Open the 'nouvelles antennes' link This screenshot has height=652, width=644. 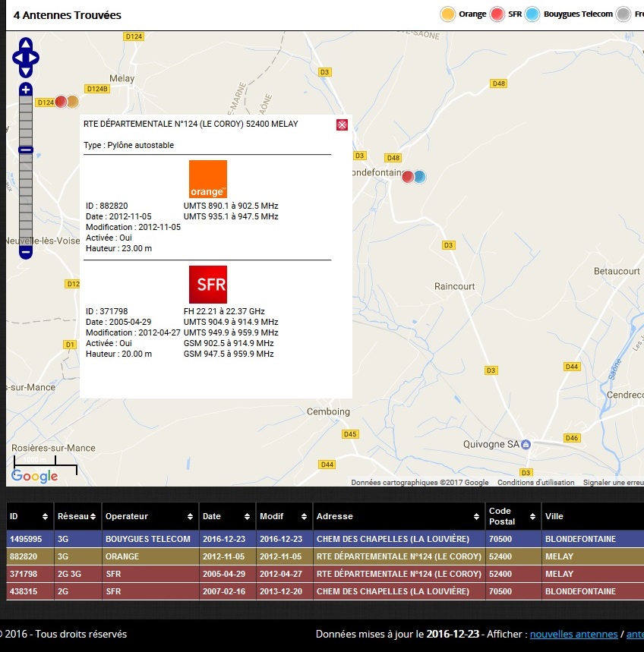click(x=573, y=634)
